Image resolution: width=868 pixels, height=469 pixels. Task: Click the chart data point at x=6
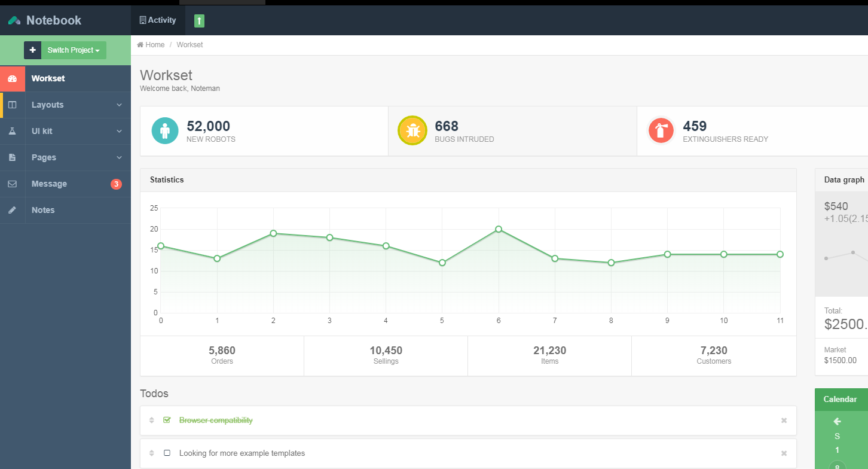(499, 229)
